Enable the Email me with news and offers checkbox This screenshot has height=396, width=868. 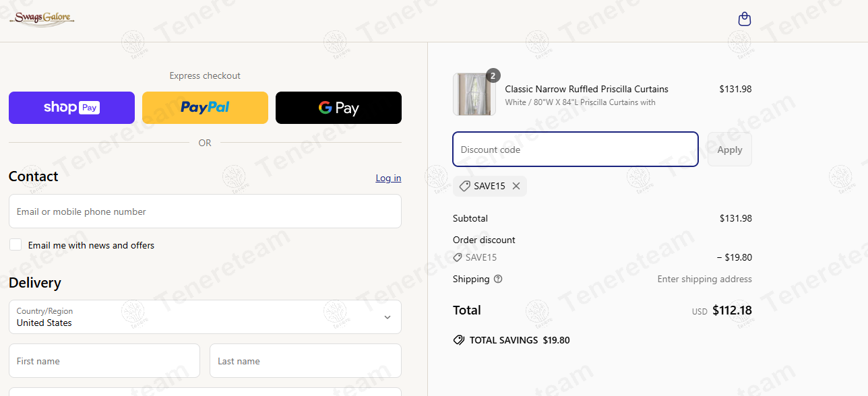(x=15, y=244)
